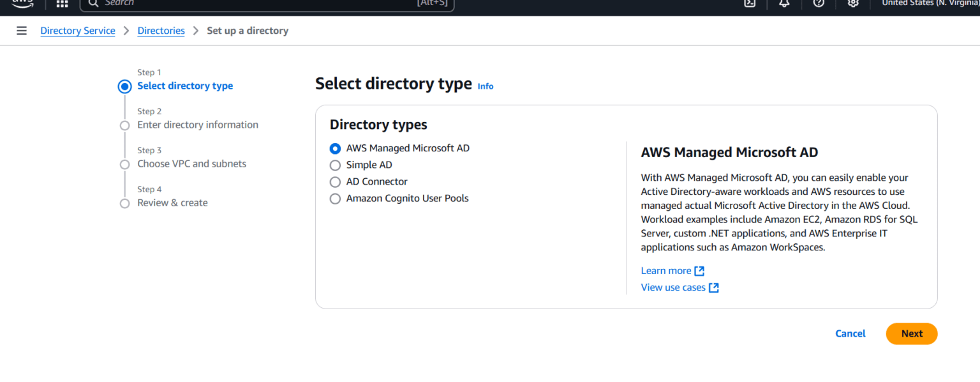Screen dimensions: 980x382
Task: Select Amazon Cognito User Pools option
Action: [336, 199]
